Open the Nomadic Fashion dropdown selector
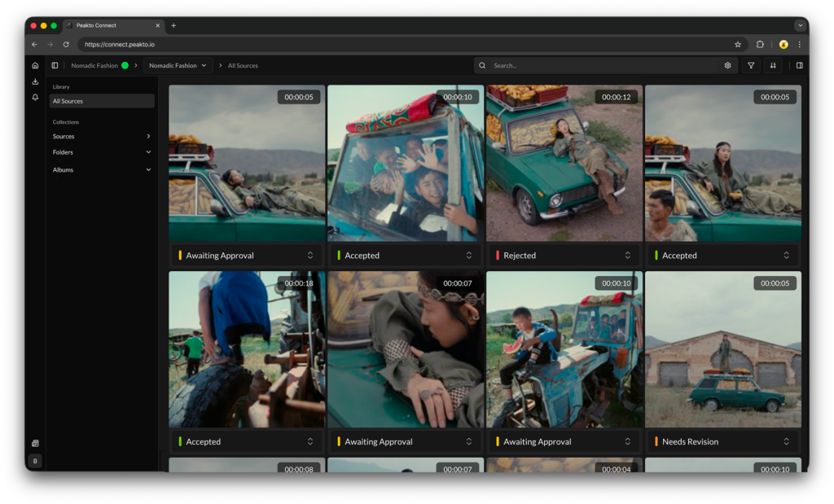The image size is (834, 504). click(178, 65)
